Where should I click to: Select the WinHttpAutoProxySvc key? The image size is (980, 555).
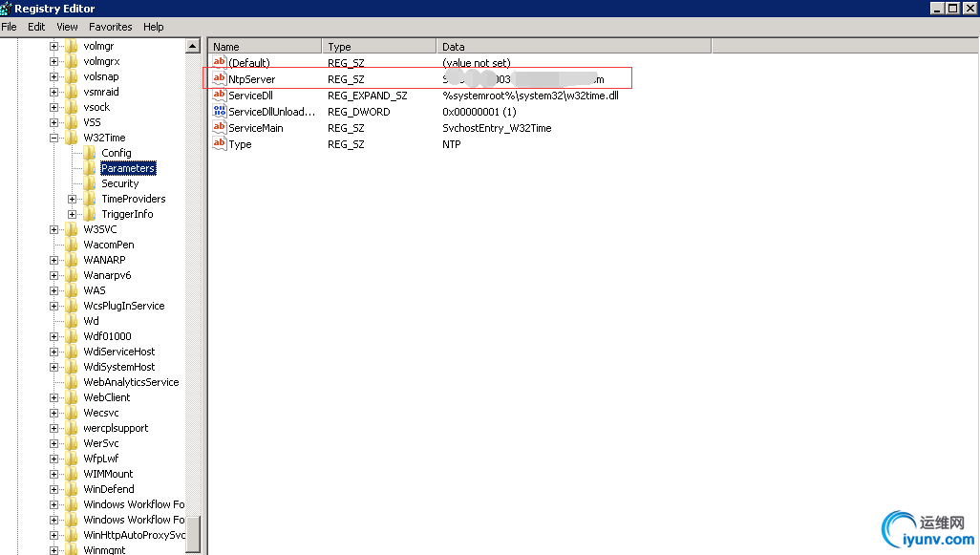(x=134, y=535)
